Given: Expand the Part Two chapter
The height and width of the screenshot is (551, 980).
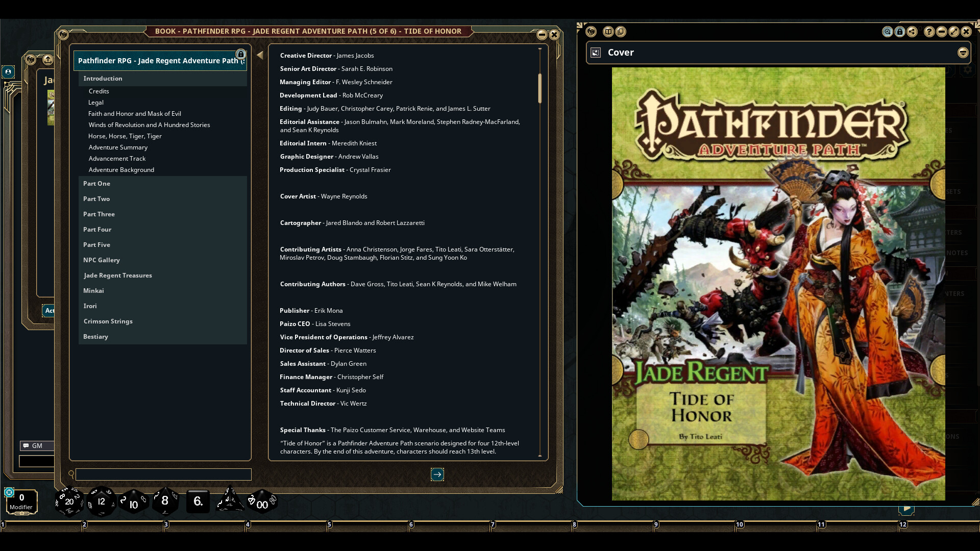Looking at the screenshot, I should point(162,199).
